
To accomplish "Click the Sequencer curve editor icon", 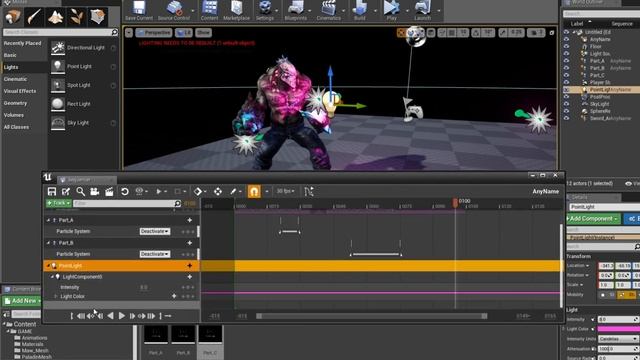I will [x=309, y=191].
